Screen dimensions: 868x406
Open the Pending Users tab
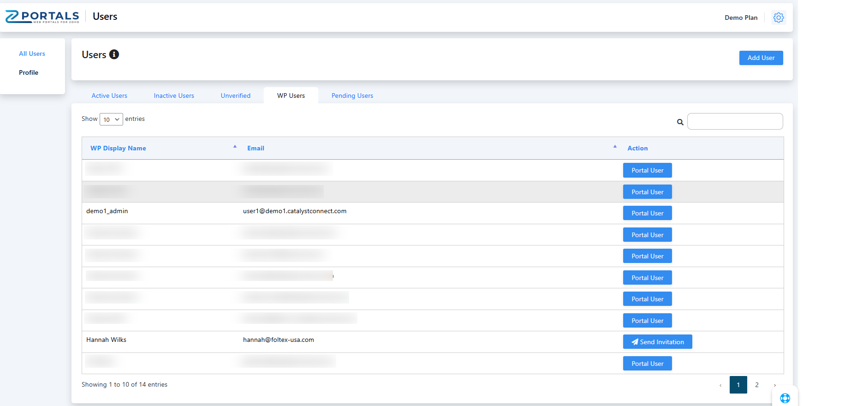click(352, 96)
